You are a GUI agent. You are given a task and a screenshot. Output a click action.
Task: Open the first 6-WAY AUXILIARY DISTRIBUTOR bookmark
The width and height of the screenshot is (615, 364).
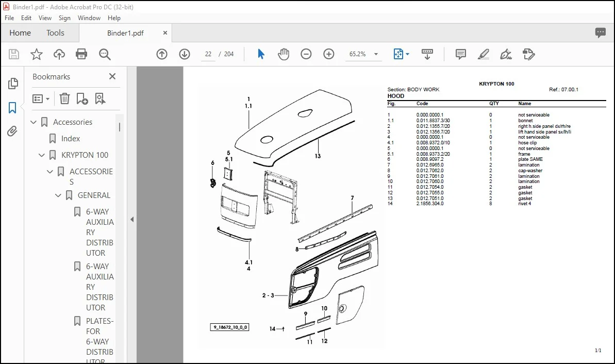(99, 232)
